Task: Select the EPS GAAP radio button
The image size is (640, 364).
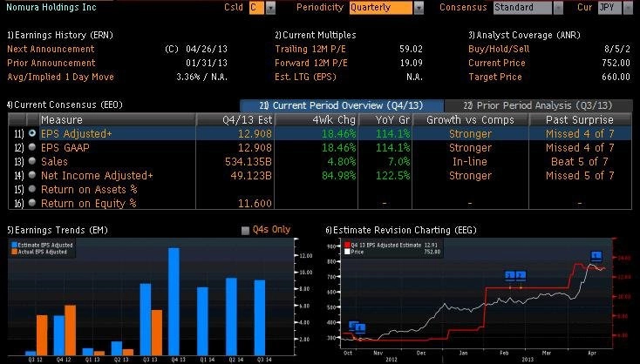Action: [x=32, y=147]
